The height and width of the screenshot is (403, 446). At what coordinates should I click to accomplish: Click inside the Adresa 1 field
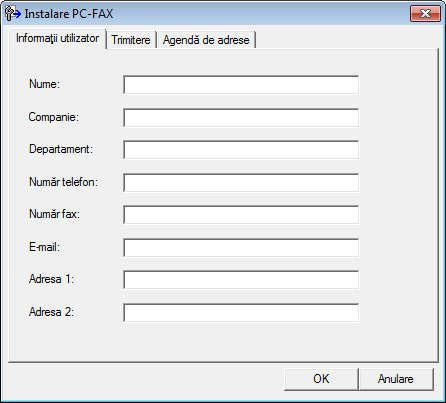click(241, 280)
